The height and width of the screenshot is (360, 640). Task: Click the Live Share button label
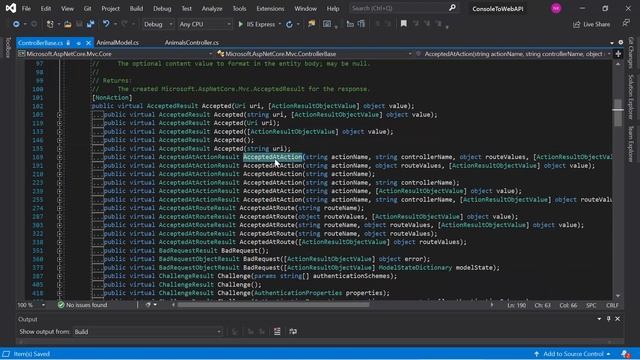click(x=597, y=24)
